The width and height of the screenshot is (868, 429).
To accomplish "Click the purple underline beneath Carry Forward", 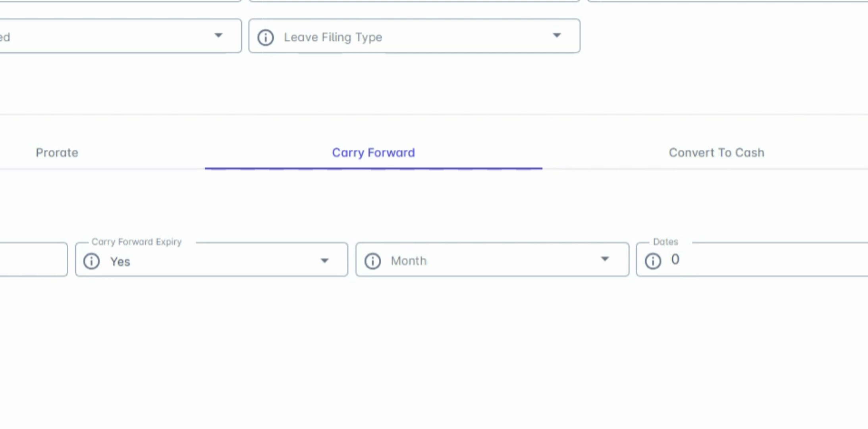I will coord(373,168).
